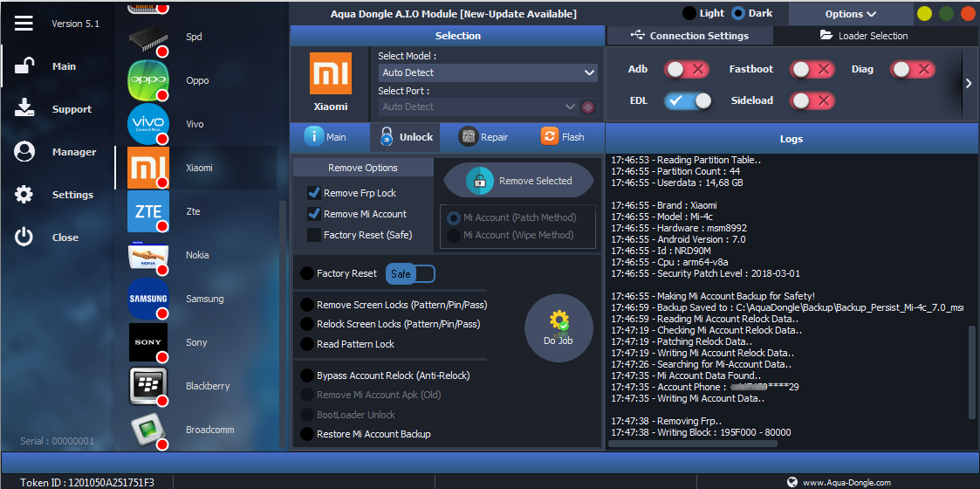This screenshot has height=489, width=980.
Task: Select Mi Account (Patch Method) radio
Action: click(x=454, y=218)
